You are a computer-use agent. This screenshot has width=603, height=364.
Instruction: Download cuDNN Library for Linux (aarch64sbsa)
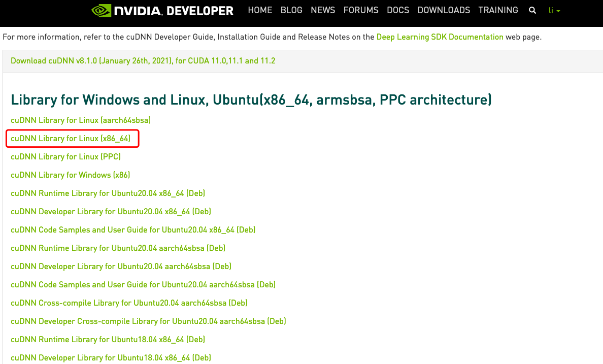(81, 120)
